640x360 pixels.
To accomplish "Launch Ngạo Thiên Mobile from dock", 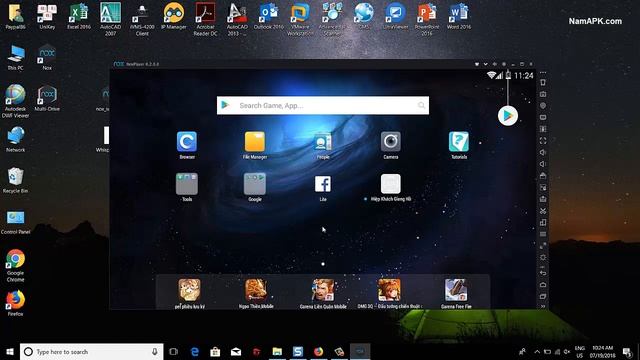I will click(x=256, y=290).
